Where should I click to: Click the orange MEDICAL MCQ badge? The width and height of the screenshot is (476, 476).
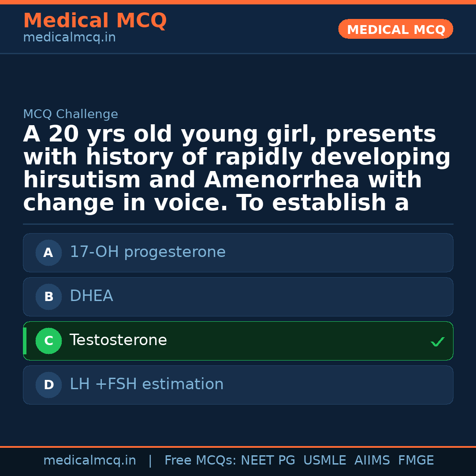tap(395, 29)
